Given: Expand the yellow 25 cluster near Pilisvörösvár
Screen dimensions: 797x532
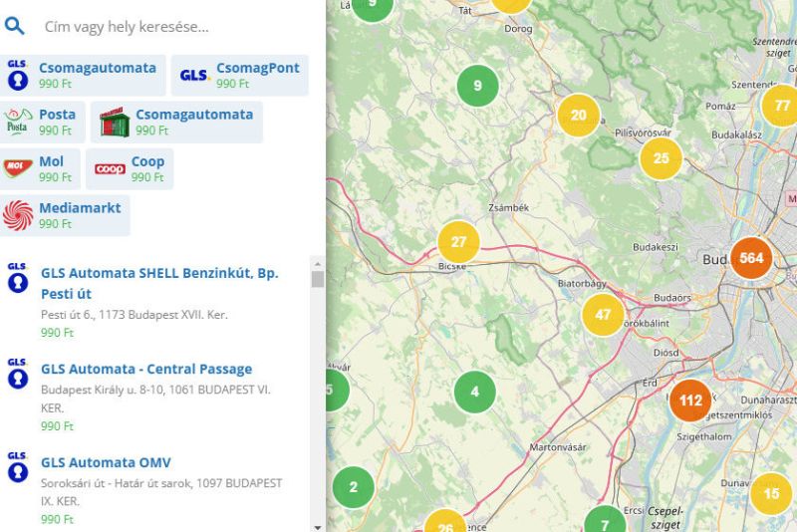Looking at the screenshot, I should tap(661, 158).
